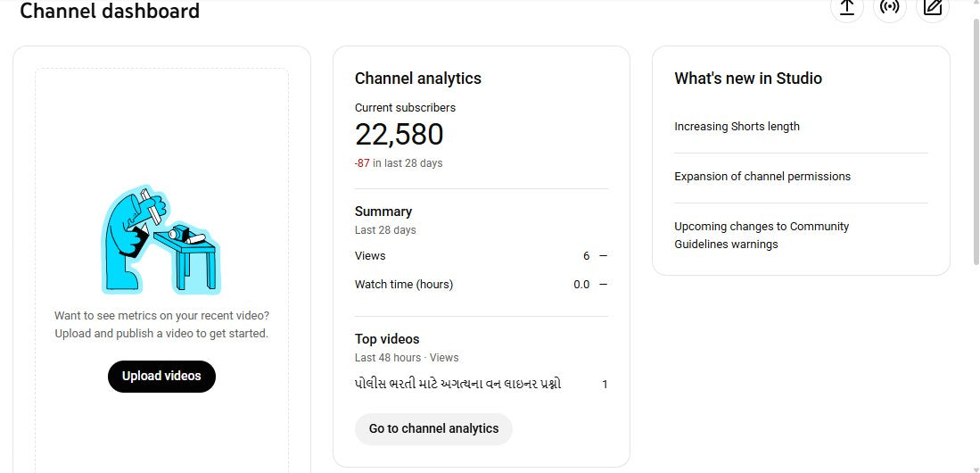Select the Gujarati top video title

pyautogui.click(x=457, y=385)
